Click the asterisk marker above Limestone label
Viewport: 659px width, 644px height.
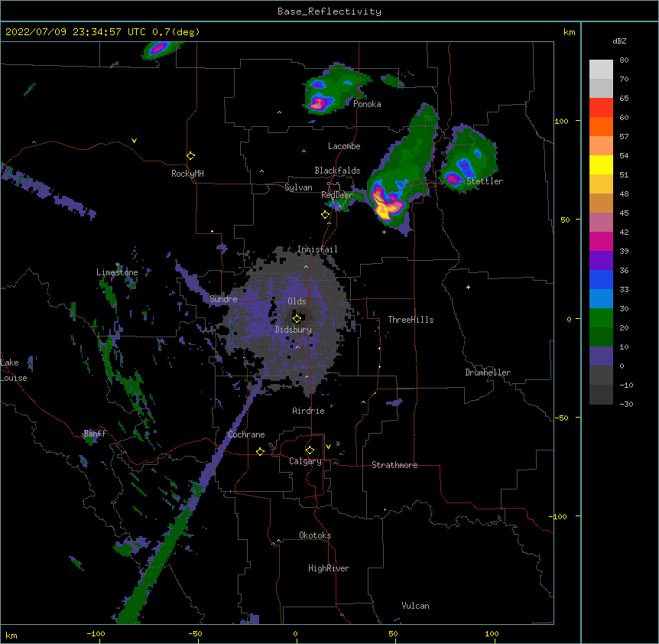coord(118,265)
